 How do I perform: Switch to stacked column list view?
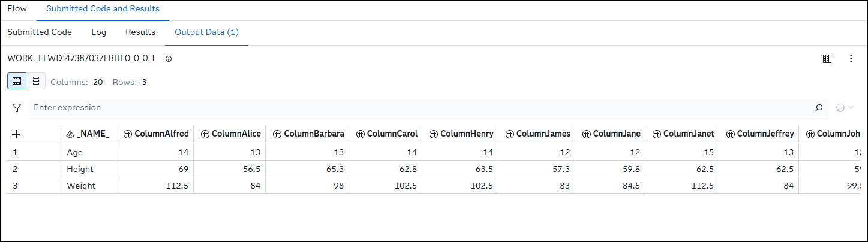click(36, 81)
